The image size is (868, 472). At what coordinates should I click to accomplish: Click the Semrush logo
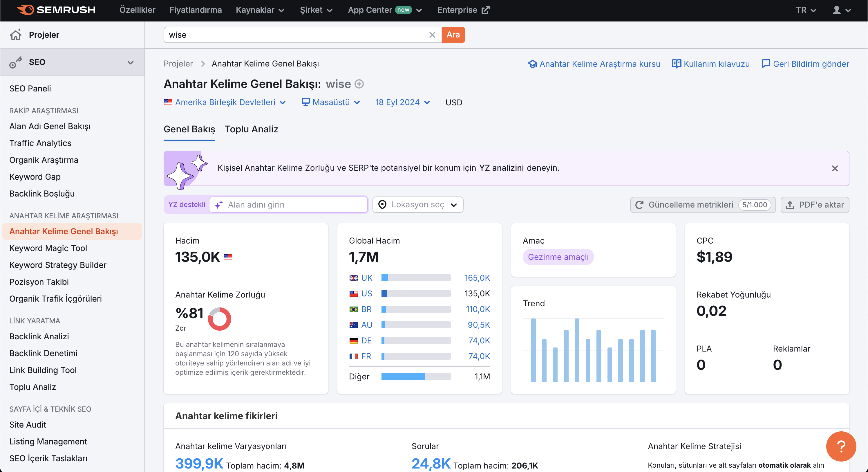(x=56, y=10)
